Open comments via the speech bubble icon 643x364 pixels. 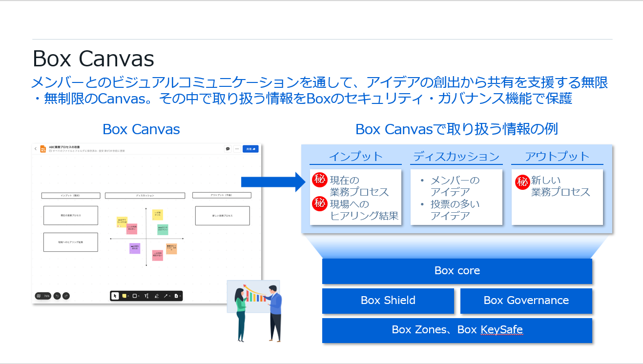coord(228,149)
